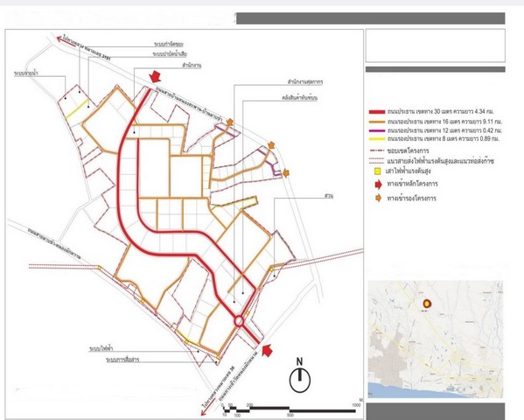Click the สวน label on the map
The image size is (524, 420).
pyautogui.click(x=328, y=196)
